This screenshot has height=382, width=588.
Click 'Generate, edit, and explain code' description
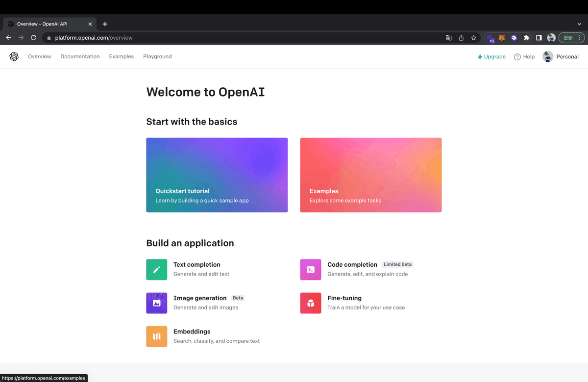pyautogui.click(x=367, y=274)
